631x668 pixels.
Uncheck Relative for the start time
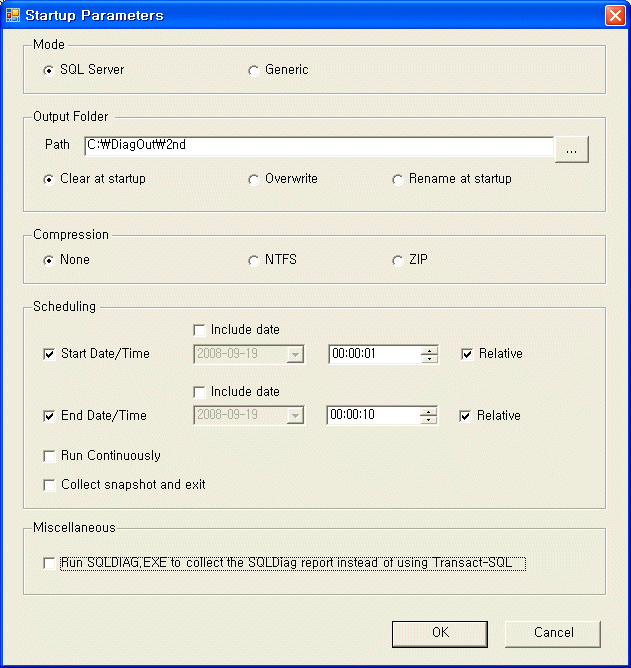(x=467, y=354)
